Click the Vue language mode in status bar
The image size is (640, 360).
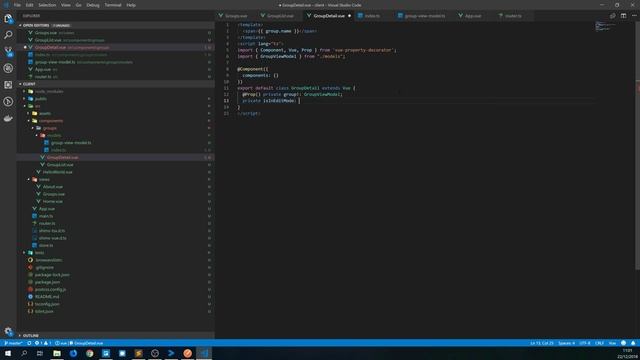(612, 343)
